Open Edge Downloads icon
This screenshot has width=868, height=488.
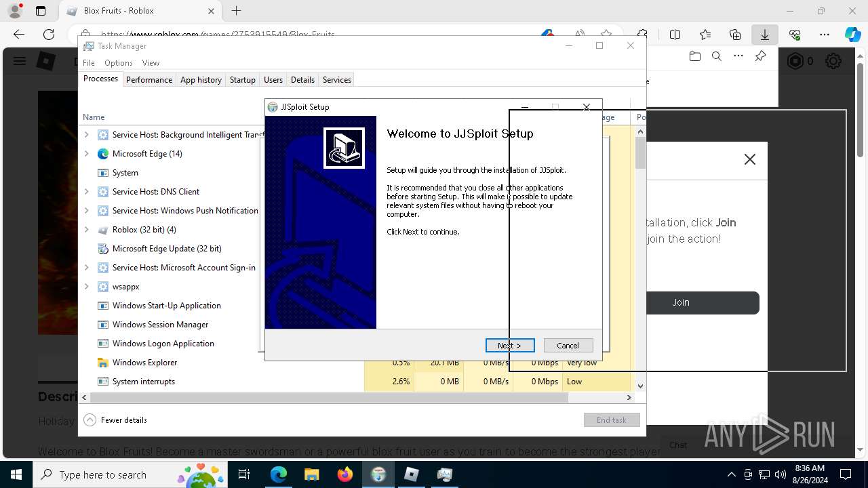(765, 35)
